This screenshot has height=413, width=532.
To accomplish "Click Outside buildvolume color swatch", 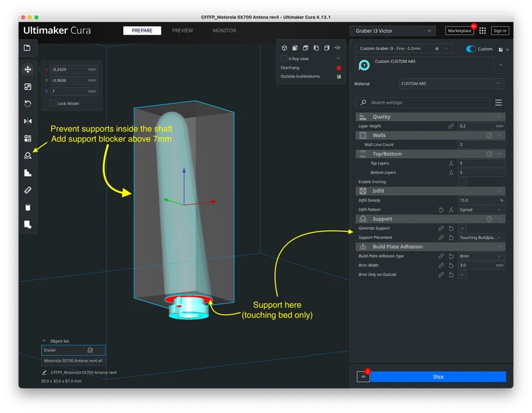I will pyautogui.click(x=338, y=76).
